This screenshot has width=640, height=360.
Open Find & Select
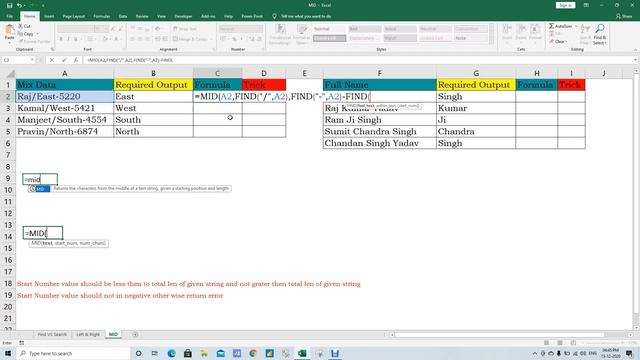pos(600,34)
